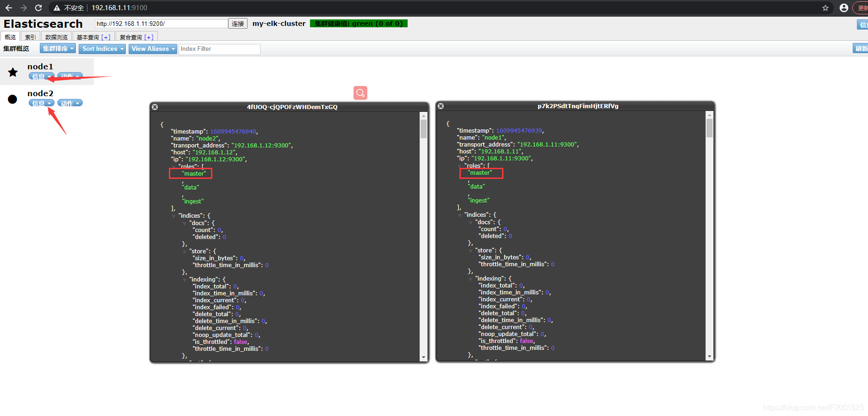The width and height of the screenshot is (868, 416).
Task: Add a new 基本查询 tab with [+]
Action: pyautogui.click(x=106, y=37)
